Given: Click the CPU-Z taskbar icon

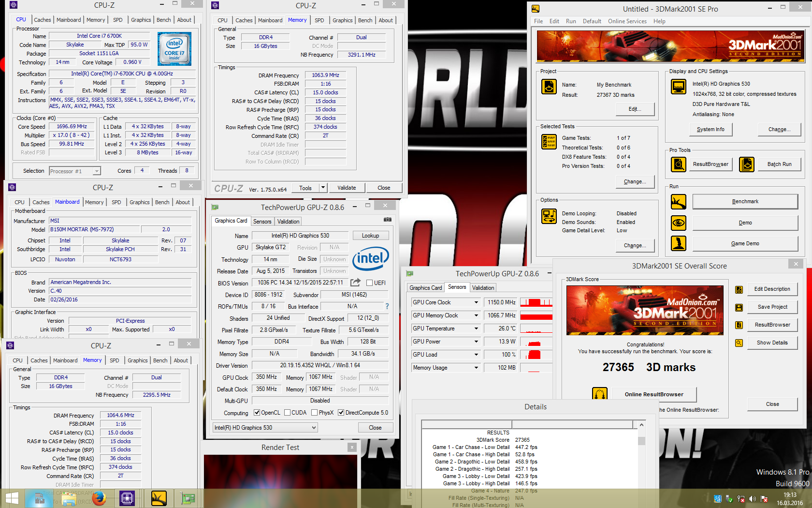Looking at the screenshot, I should click(127, 498).
